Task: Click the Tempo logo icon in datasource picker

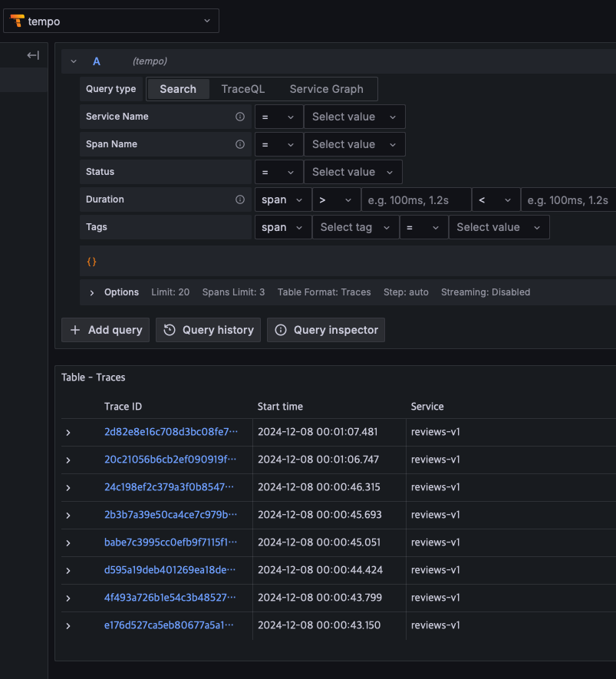Action: 17,21
